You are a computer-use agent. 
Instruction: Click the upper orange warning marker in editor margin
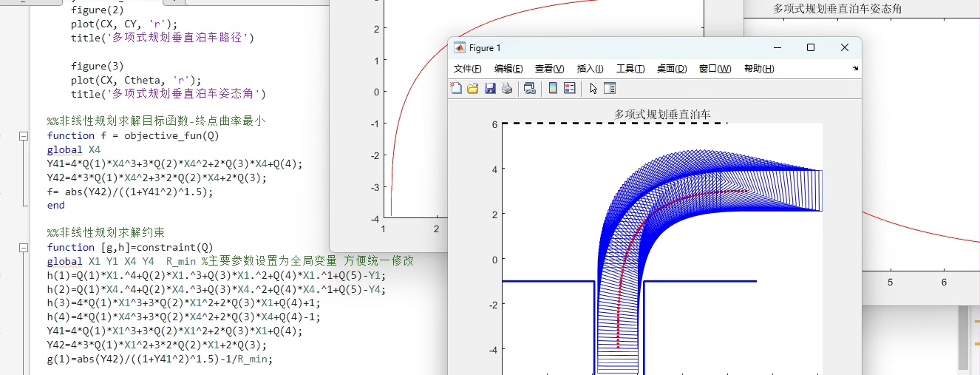tap(977, 322)
